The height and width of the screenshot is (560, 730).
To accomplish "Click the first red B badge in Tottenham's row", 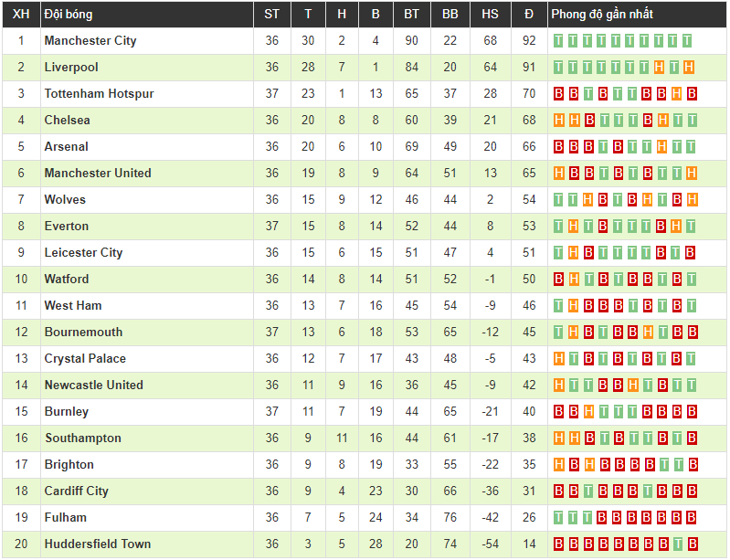I will (x=559, y=94).
